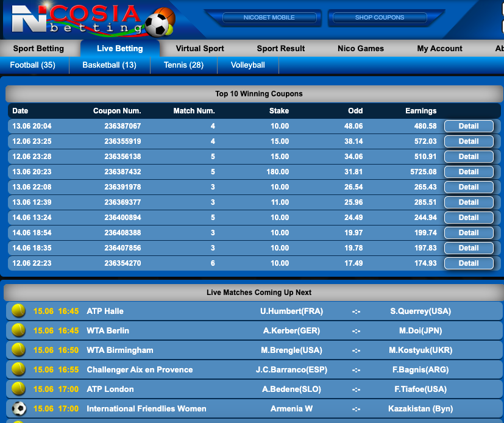Click team Armenia W

tap(291, 408)
